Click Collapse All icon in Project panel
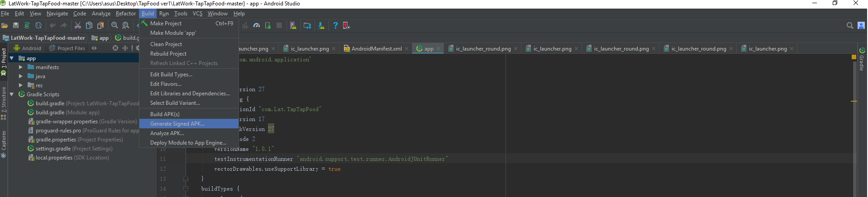 click(125, 48)
